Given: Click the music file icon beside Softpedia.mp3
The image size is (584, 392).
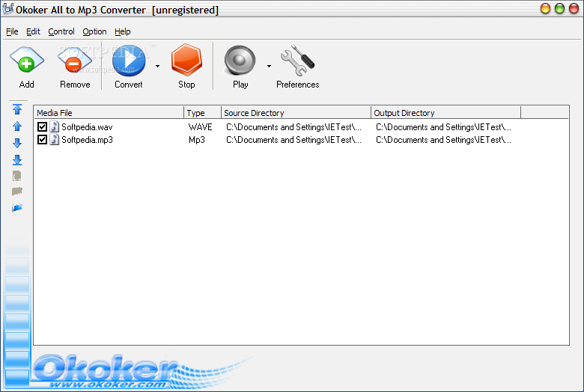Looking at the screenshot, I should click(x=55, y=140).
